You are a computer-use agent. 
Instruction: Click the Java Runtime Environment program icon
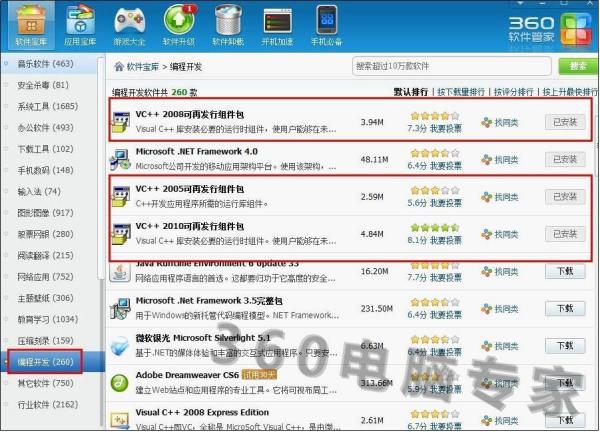[120, 272]
